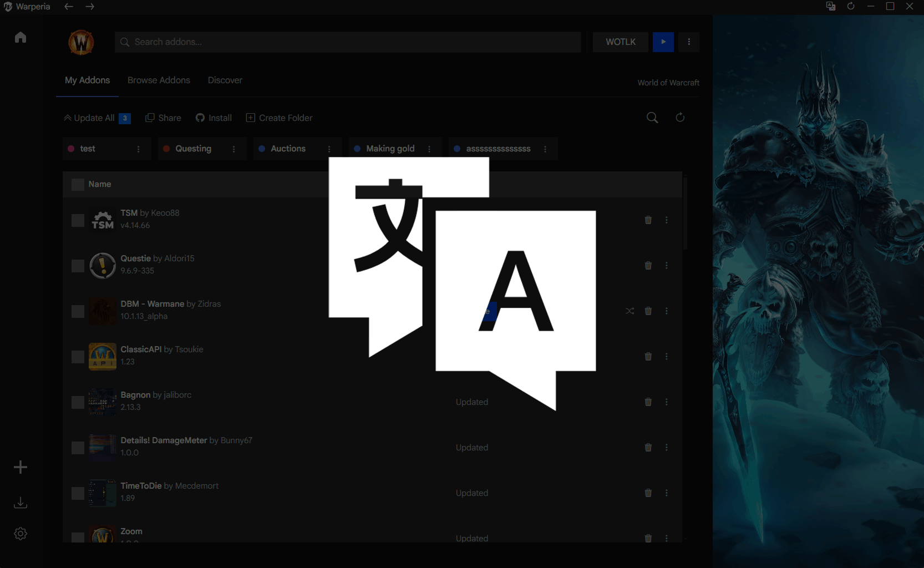Click the Install button
Viewport: 924px width, 568px height.
click(x=214, y=118)
